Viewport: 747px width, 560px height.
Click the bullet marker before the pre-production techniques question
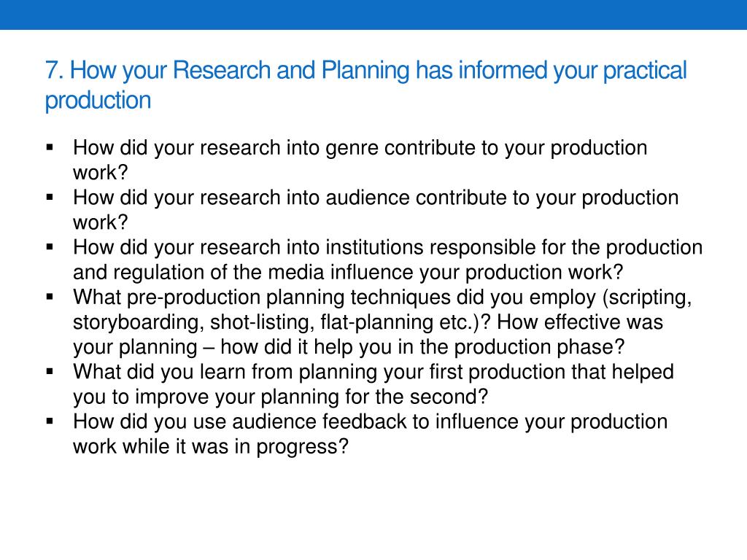[50, 296]
